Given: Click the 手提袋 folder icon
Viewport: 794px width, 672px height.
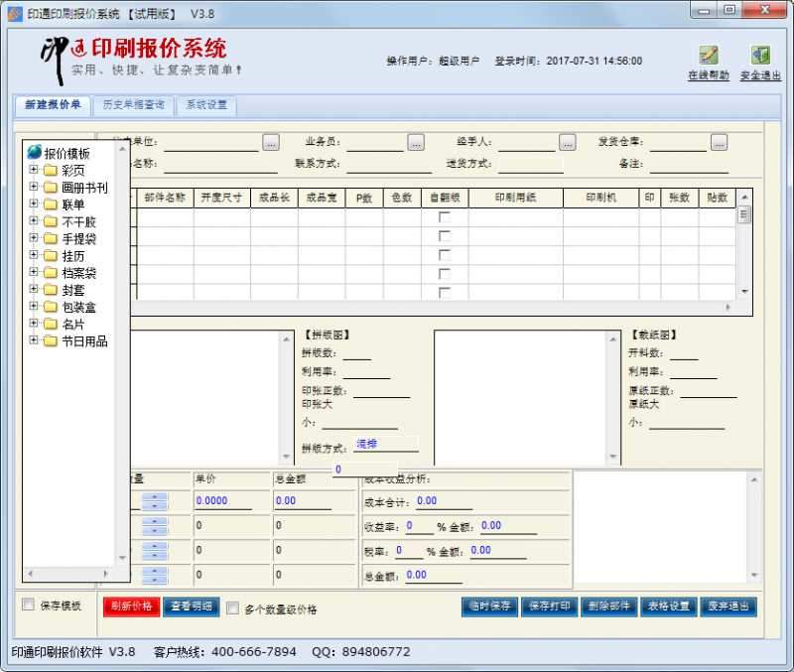Looking at the screenshot, I should 52,238.
